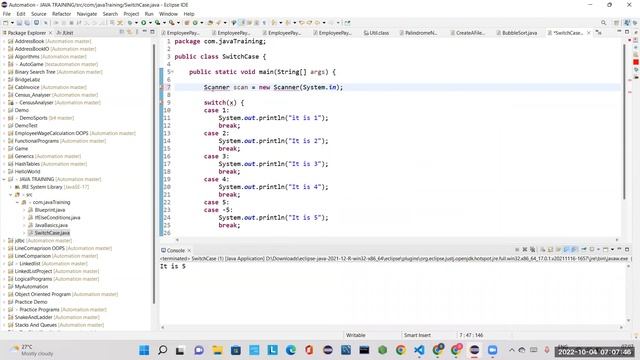The image size is (640, 360).
Task: Click the Zoom app icon in taskbar
Action: [493, 350]
